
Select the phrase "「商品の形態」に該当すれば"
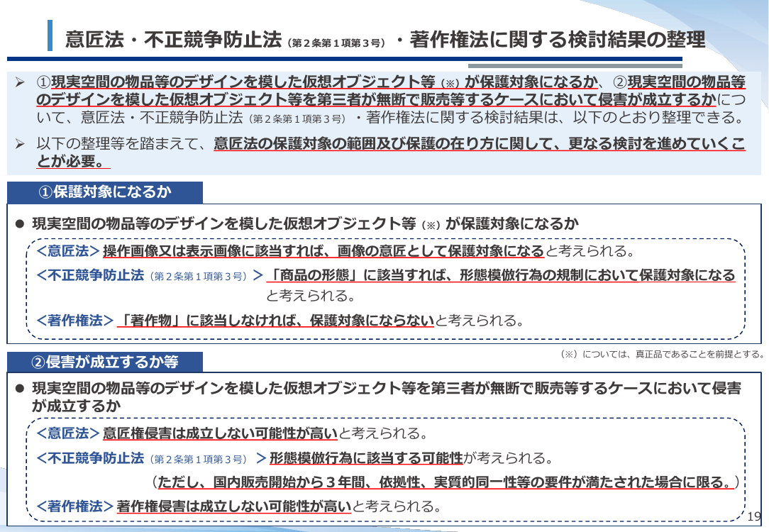point(357,275)
